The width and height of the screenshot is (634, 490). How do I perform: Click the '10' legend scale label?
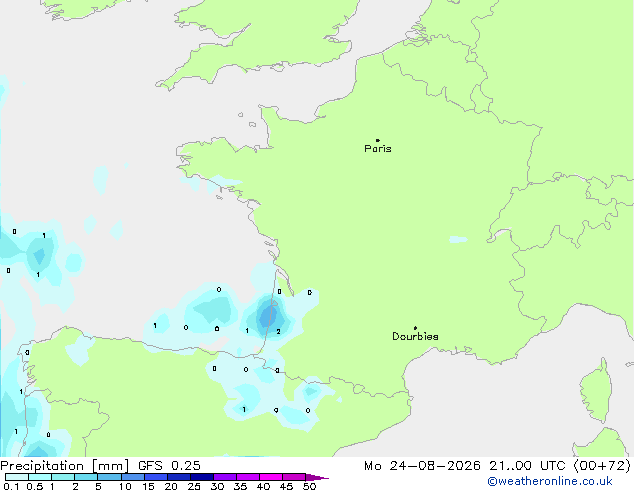[x=125, y=486]
